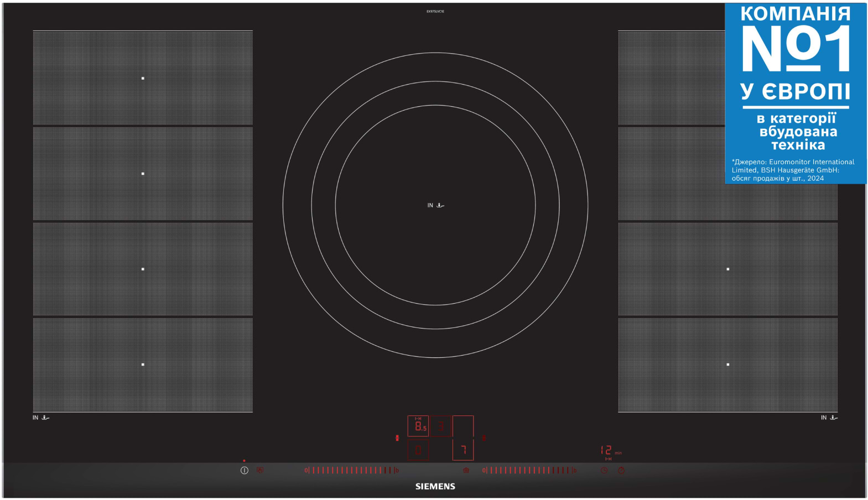Tap the right flex zone link indicator
The height and width of the screenshot is (500, 868).
pos(484,437)
